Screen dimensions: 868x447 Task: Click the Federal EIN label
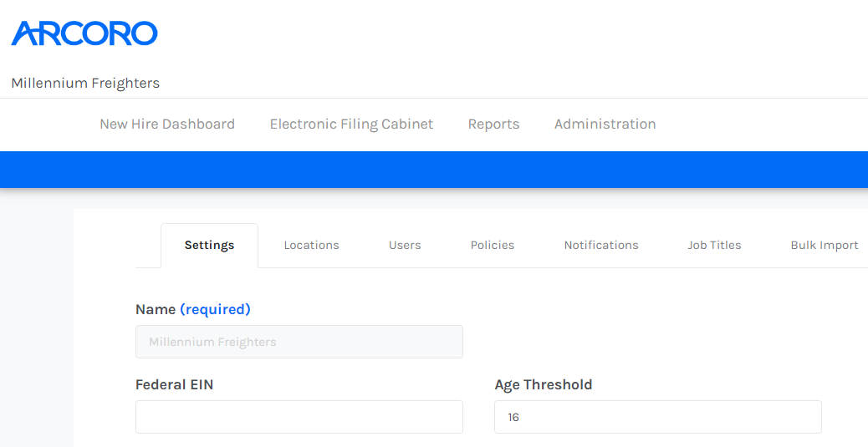tap(175, 384)
